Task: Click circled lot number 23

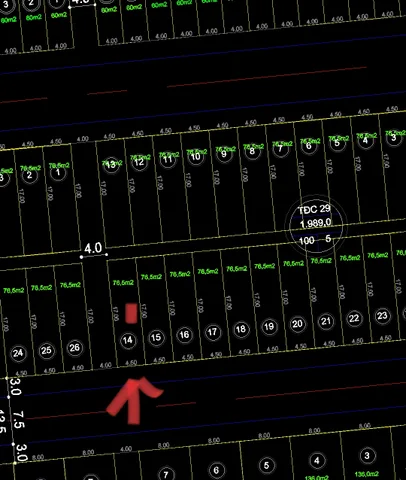Action: point(382,316)
